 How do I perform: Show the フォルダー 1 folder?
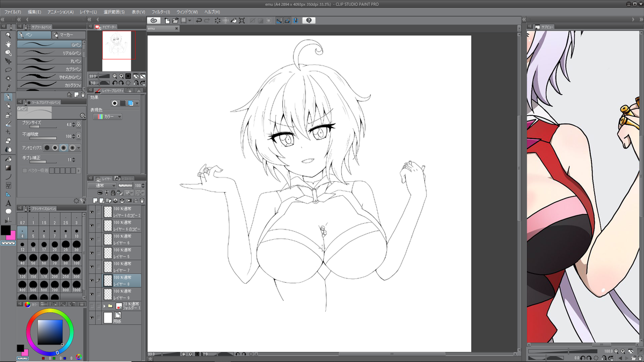[x=92, y=306]
